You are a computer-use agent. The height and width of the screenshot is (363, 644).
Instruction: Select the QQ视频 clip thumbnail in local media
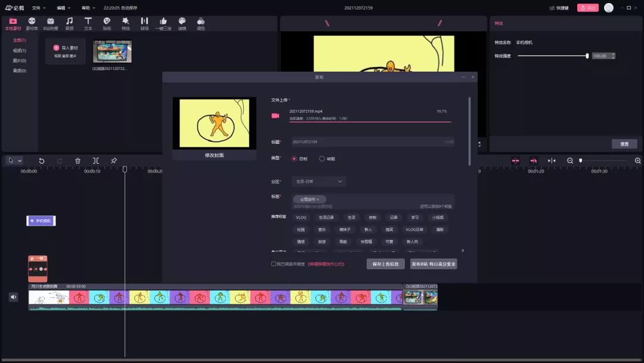coord(112,52)
